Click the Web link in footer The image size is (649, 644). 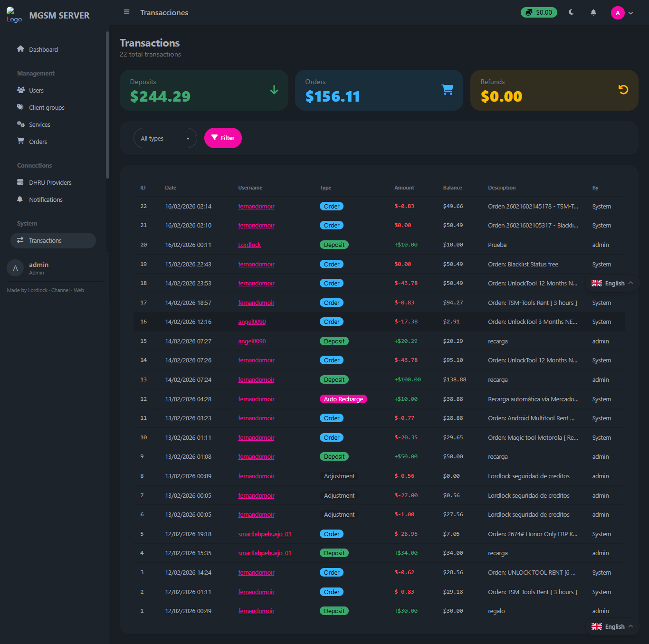pos(79,290)
